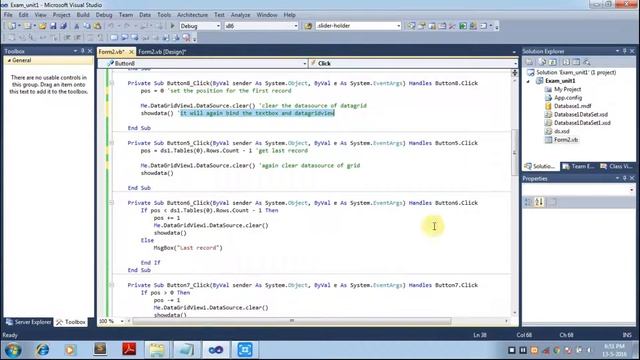Collapse the Button5_Click code region

[x=111, y=143]
